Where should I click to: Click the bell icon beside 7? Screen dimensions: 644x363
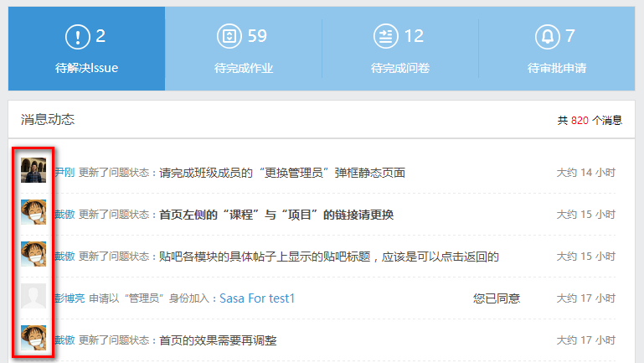tap(548, 37)
